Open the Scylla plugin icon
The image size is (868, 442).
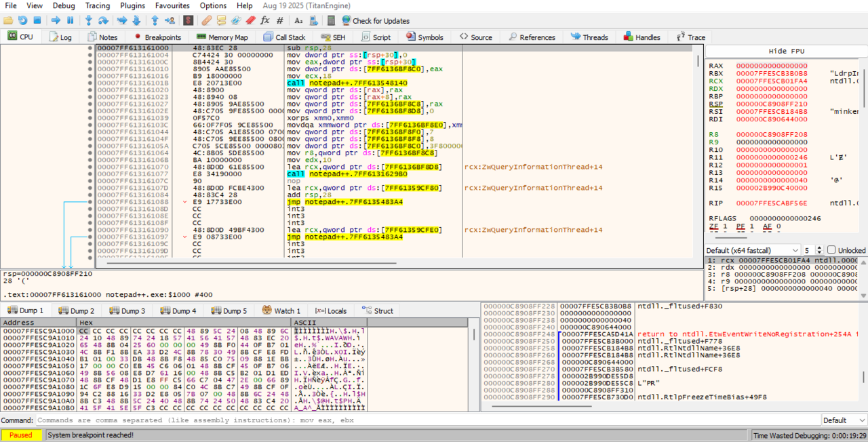pos(188,20)
